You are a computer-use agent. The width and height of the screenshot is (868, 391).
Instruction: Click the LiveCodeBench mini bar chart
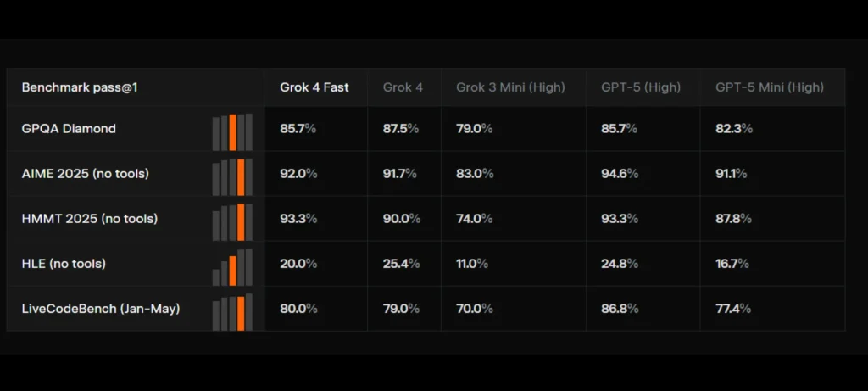[232, 311]
